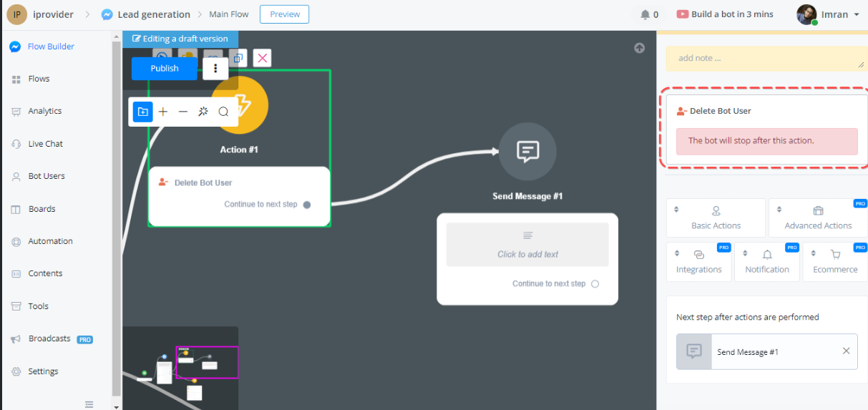The width and height of the screenshot is (868, 410).
Task: Click the magic wand auto-arrange icon
Action: (x=203, y=112)
